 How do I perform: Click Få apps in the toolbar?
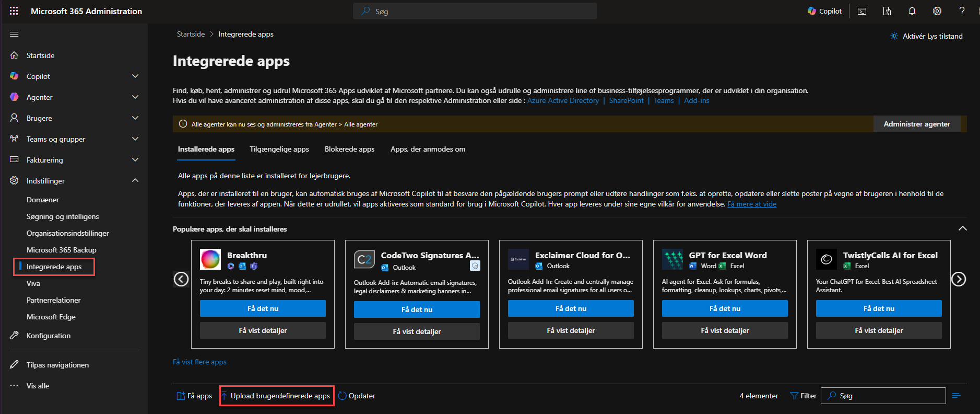click(194, 396)
